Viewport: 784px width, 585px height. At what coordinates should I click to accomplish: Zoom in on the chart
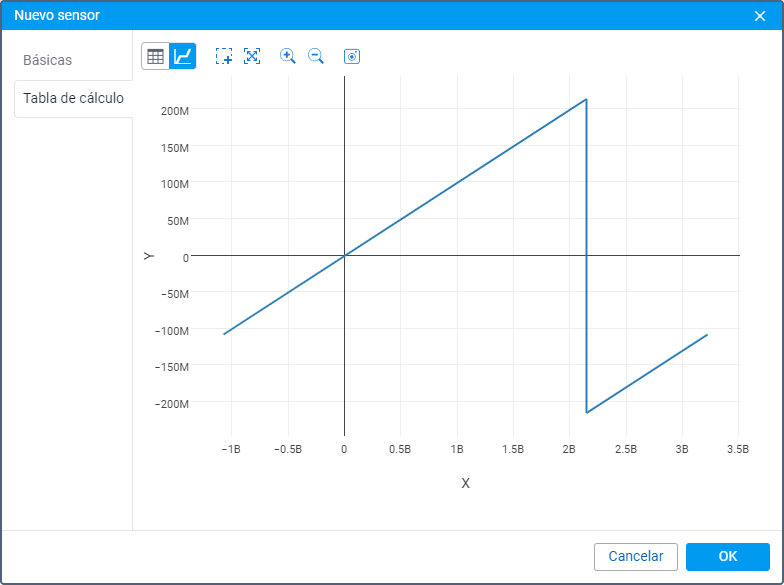[288, 56]
